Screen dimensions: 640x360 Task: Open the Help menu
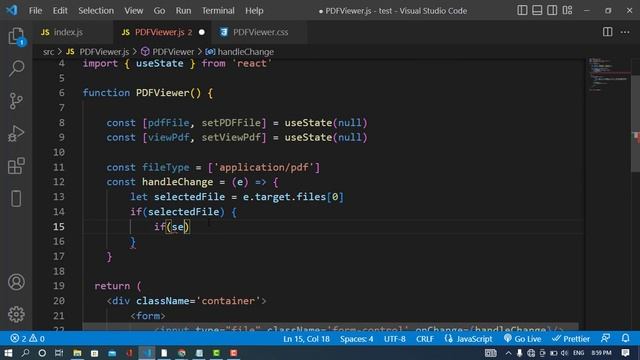(x=254, y=10)
